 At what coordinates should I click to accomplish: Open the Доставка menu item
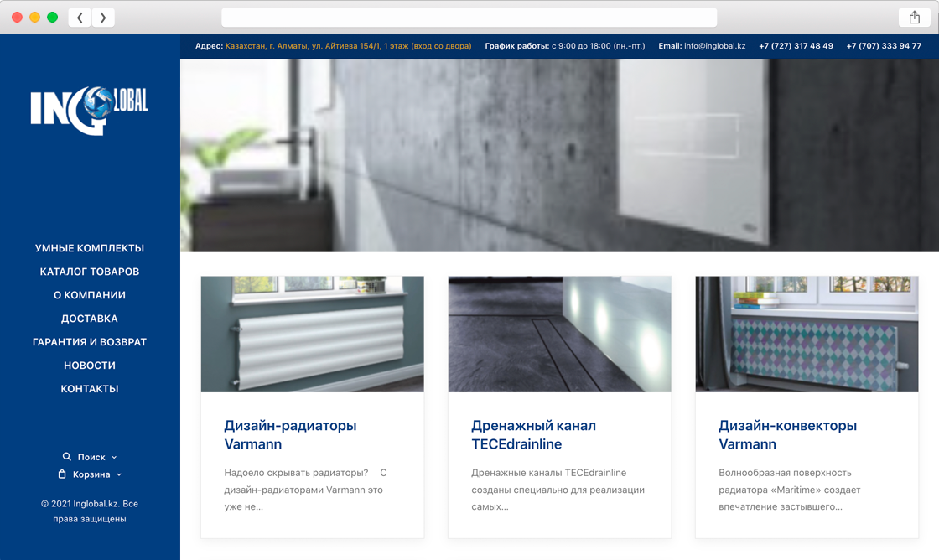click(90, 319)
